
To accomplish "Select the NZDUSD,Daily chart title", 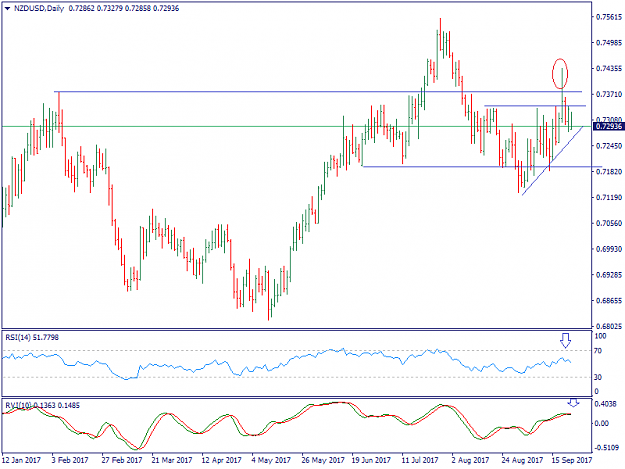I will [39, 8].
